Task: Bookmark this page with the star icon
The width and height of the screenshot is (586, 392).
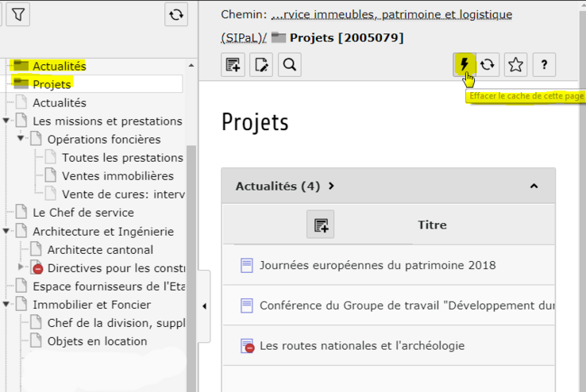Action: click(x=515, y=65)
